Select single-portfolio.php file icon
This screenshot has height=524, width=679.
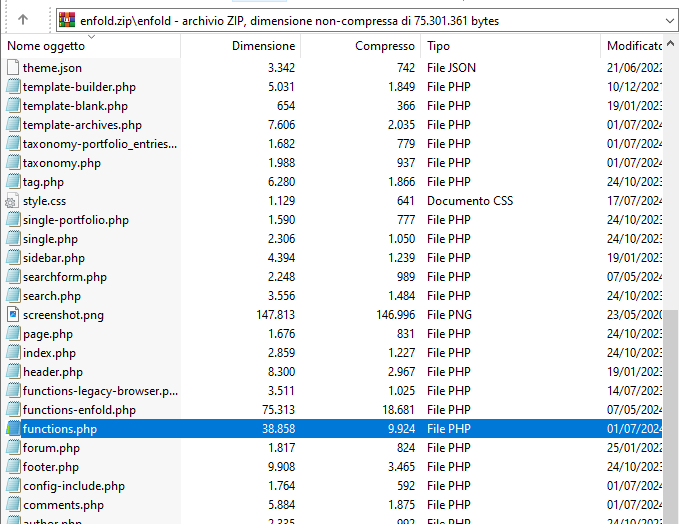click(13, 220)
